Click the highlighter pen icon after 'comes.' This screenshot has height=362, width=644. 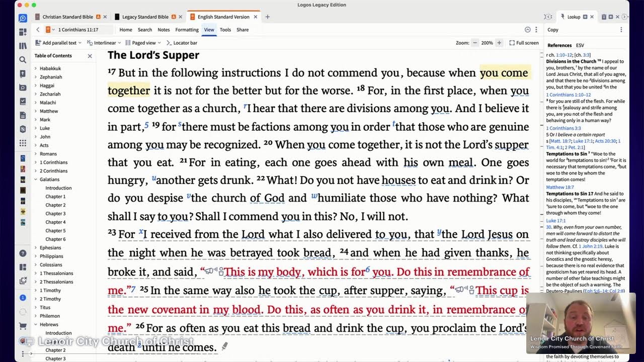[224, 346]
